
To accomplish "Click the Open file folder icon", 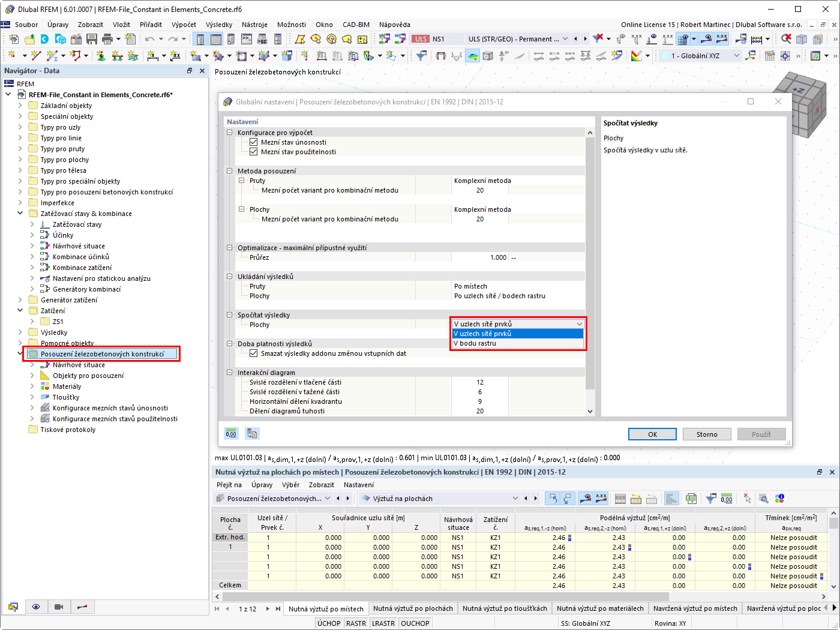I will (x=29, y=39).
